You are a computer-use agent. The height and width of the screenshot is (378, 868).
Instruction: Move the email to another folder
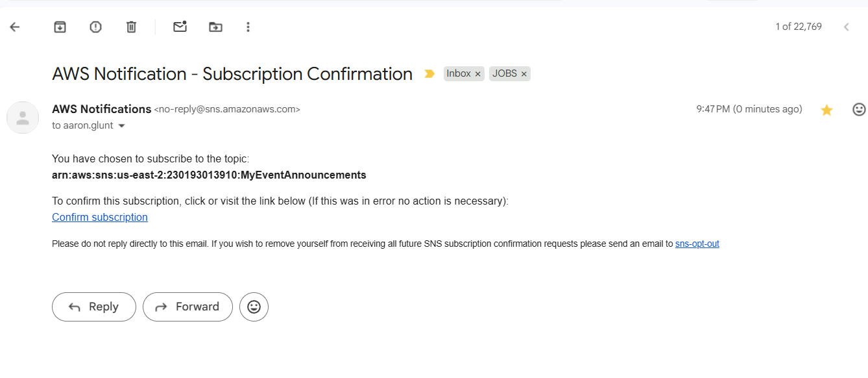pos(215,27)
